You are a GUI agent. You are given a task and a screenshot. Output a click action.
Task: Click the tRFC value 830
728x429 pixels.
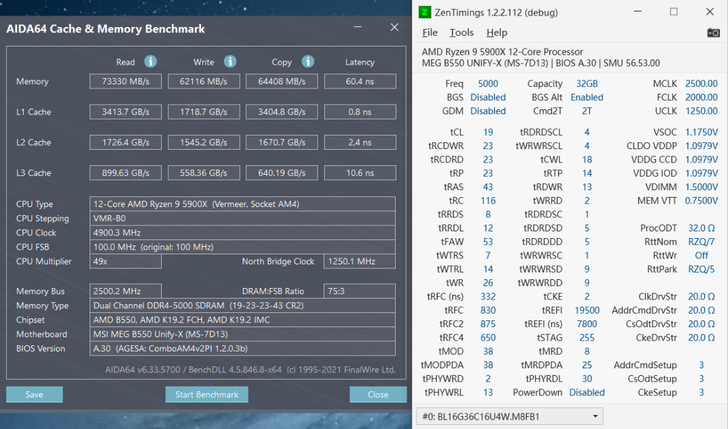[488, 310]
